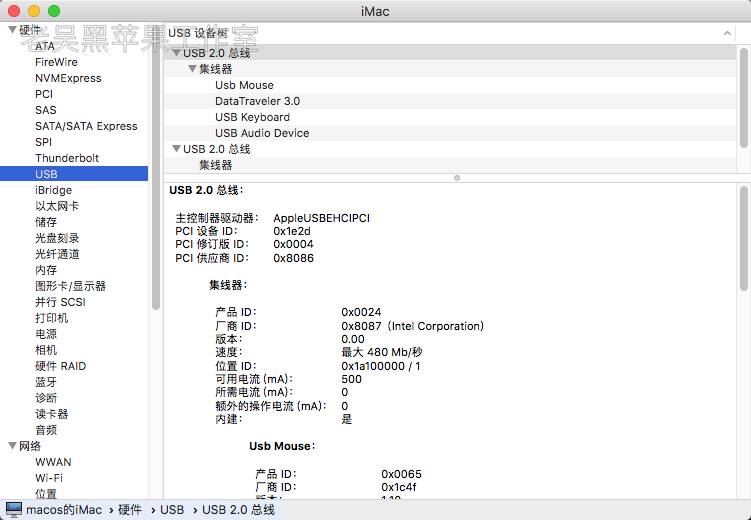Viewport: 751px width, 520px height.
Task: Click the computer icon in path bar
Action: [x=13, y=509]
